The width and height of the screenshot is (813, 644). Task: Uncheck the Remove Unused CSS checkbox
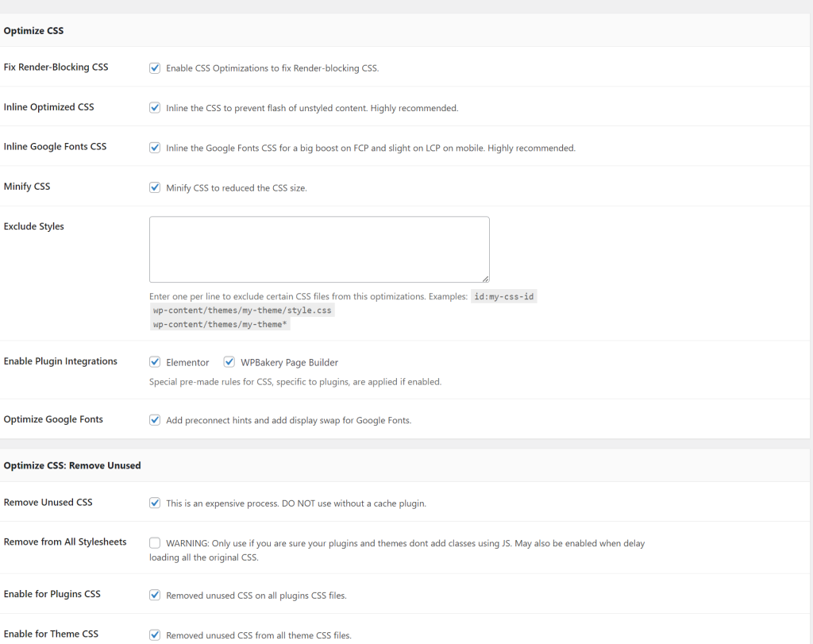[155, 503]
